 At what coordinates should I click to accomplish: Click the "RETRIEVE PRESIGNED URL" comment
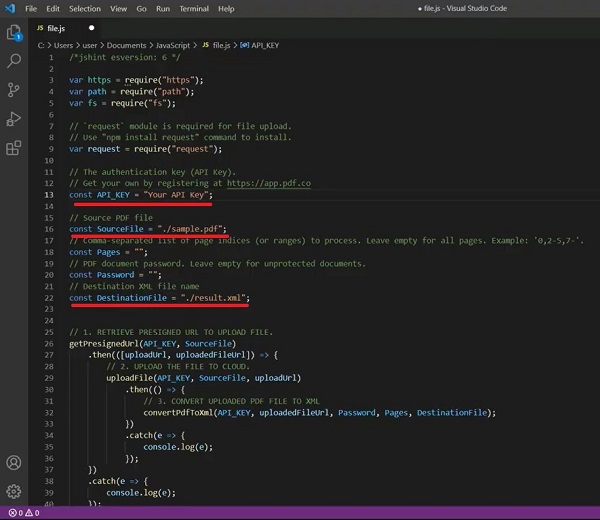coord(171,332)
